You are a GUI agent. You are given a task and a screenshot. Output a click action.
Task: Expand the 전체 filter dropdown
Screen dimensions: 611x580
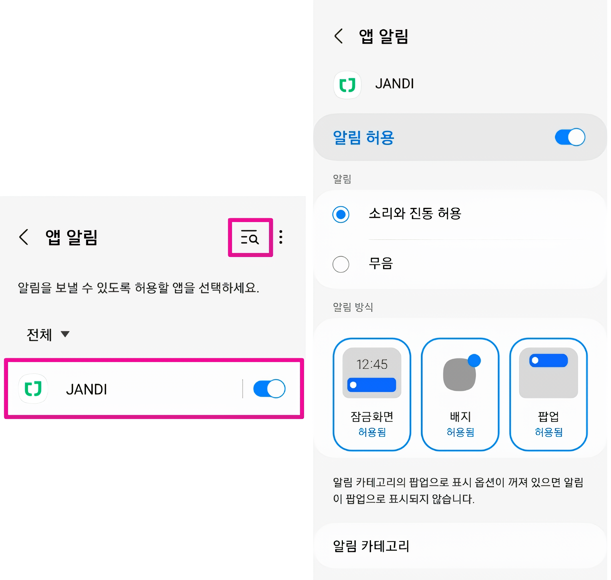click(48, 335)
